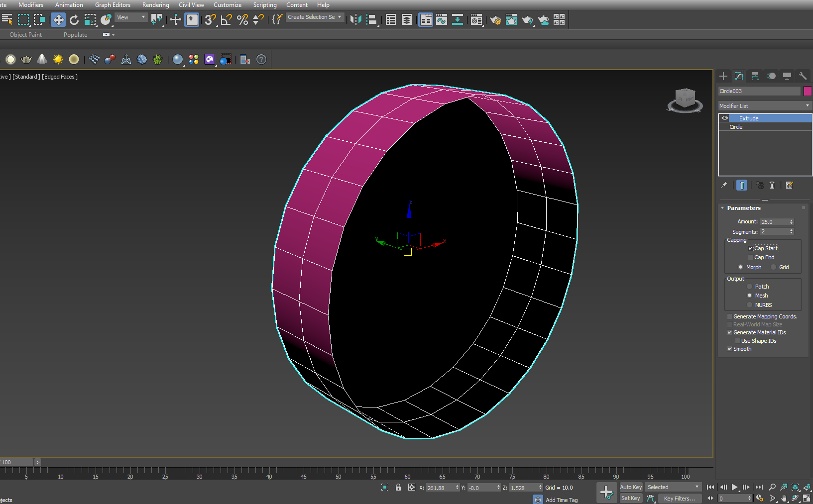Open the Rendering menu
Screen dimensions: 813x504
tap(155, 5)
